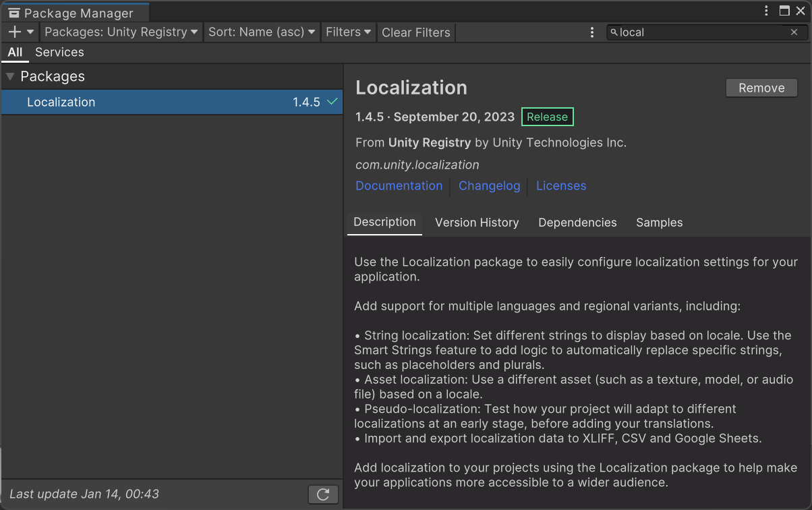This screenshot has width=812, height=510.
Task: Collapse the Packages group triangle
Action: [x=10, y=77]
